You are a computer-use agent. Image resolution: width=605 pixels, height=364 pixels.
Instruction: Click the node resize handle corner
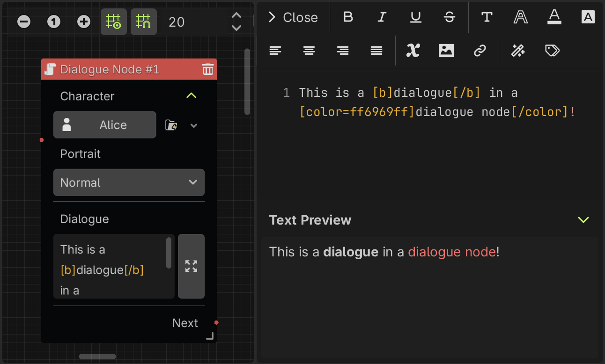[x=210, y=336]
